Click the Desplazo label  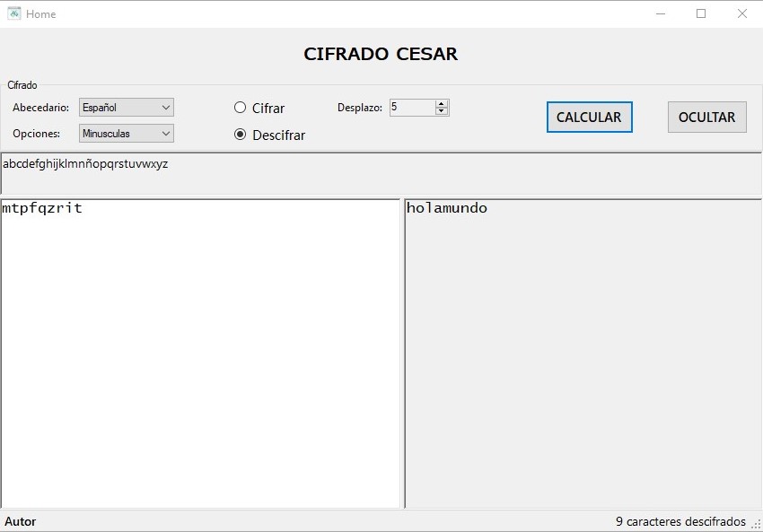[x=360, y=108]
